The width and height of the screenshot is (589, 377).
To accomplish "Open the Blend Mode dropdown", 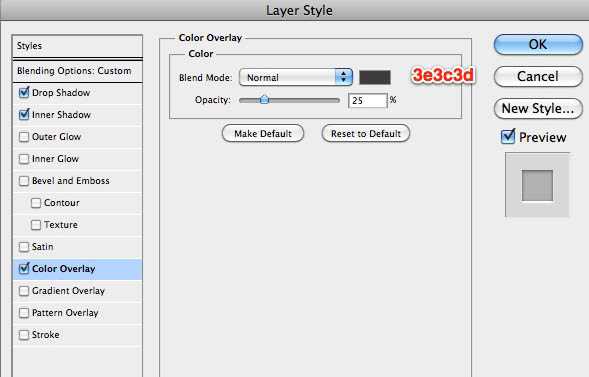I will coord(296,77).
